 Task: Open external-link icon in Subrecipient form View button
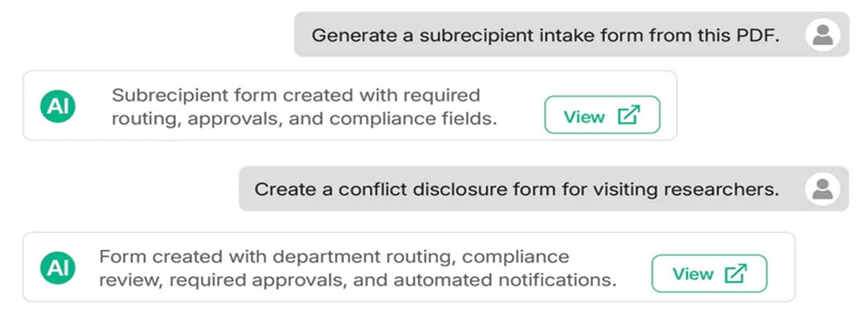pyautogui.click(x=628, y=116)
